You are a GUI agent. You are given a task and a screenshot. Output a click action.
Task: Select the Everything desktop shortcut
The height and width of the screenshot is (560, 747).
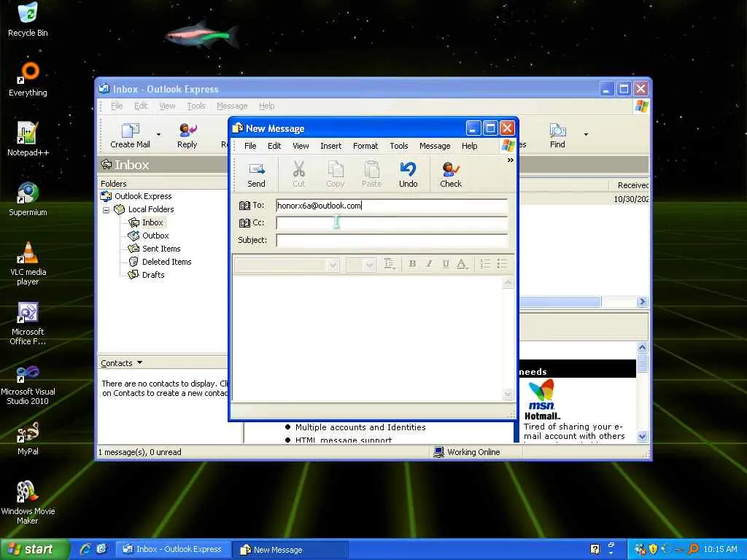(28, 79)
